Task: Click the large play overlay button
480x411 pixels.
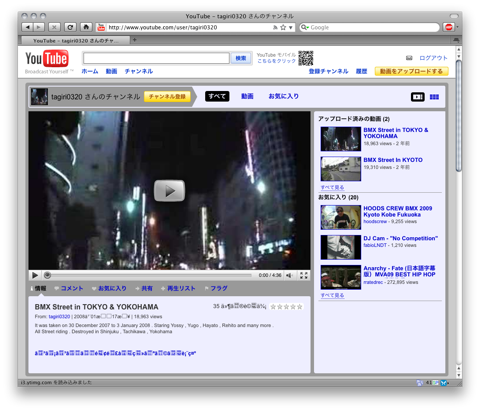Action: 169,191
